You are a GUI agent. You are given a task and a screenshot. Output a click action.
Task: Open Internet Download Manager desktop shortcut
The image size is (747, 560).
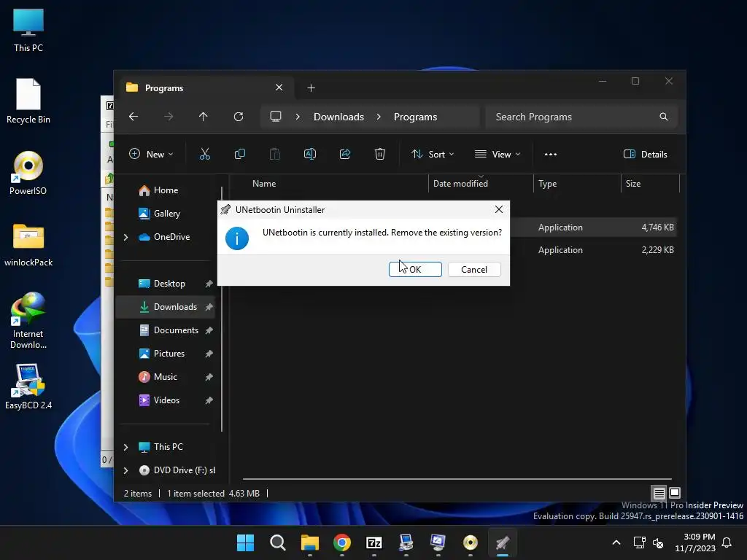pos(28,321)
